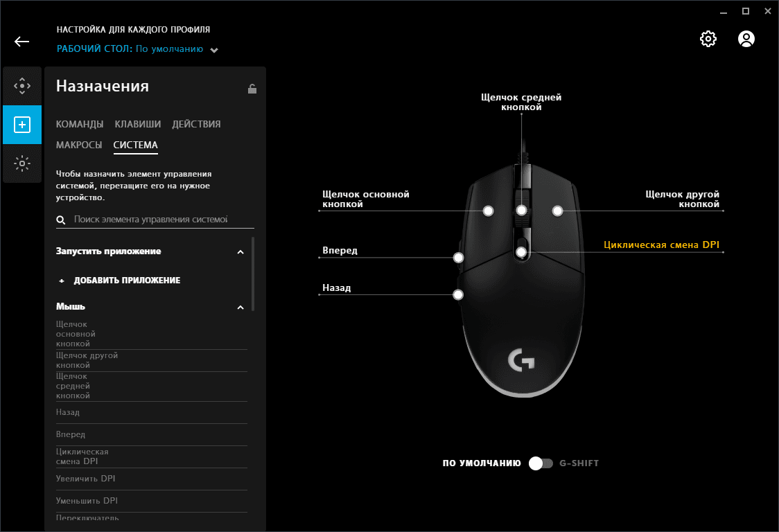Click the Назад label on the mouse diagram
The height and width of the screenshot is (532, 779).
(x=336, y=288)
